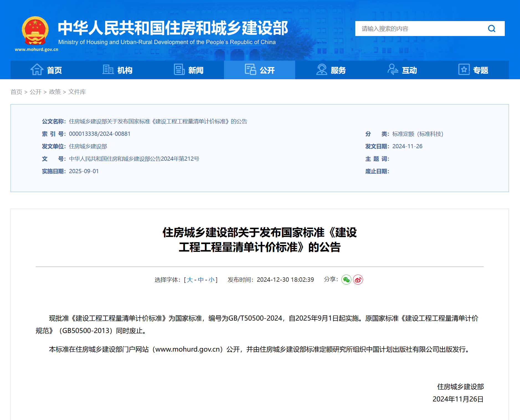Click the home icon beside 首页
Viewport: 520px width, 420px height.
[x=37, y=70]
